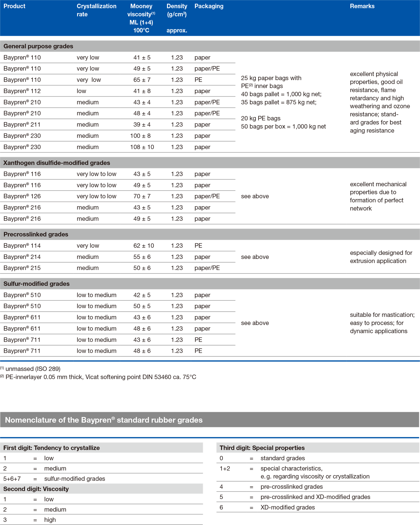420x525 pixels.
Task: Select the 'Product' column header
Action: (14, 6)
